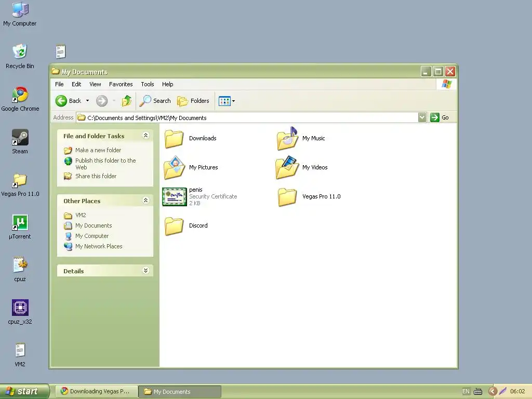Click My Documents taskbar button

180,392
